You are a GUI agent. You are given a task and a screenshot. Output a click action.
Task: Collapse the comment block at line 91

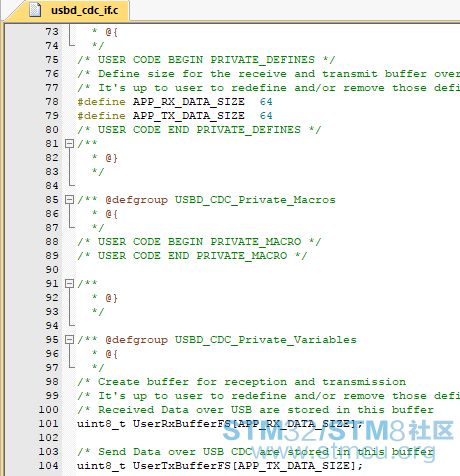[x=69, y=284]
